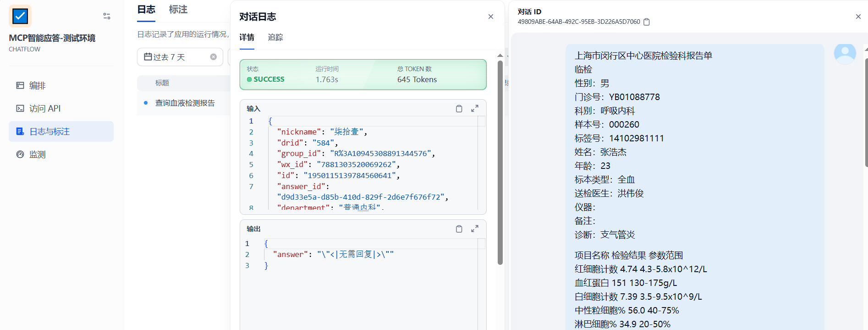Copy the output JSON content
This screenshot has height=330, width=868.
pyautogui.click(x=459, y=229)
